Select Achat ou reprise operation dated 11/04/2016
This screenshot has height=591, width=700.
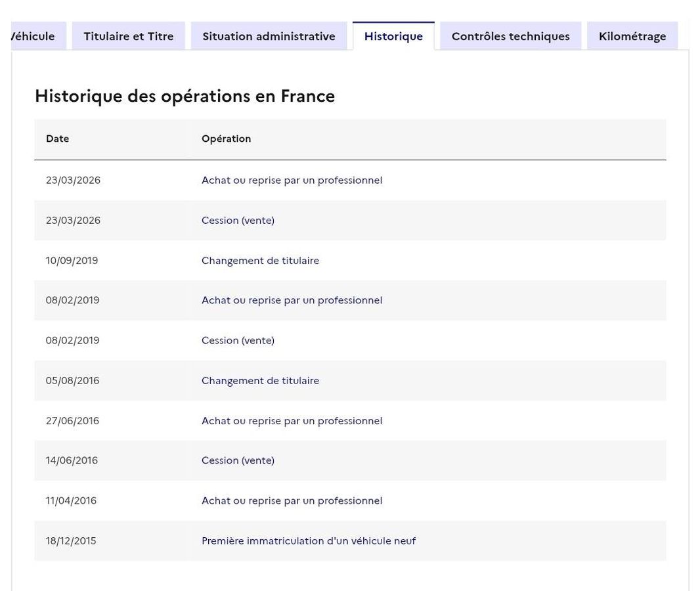(x=292, y=501)
